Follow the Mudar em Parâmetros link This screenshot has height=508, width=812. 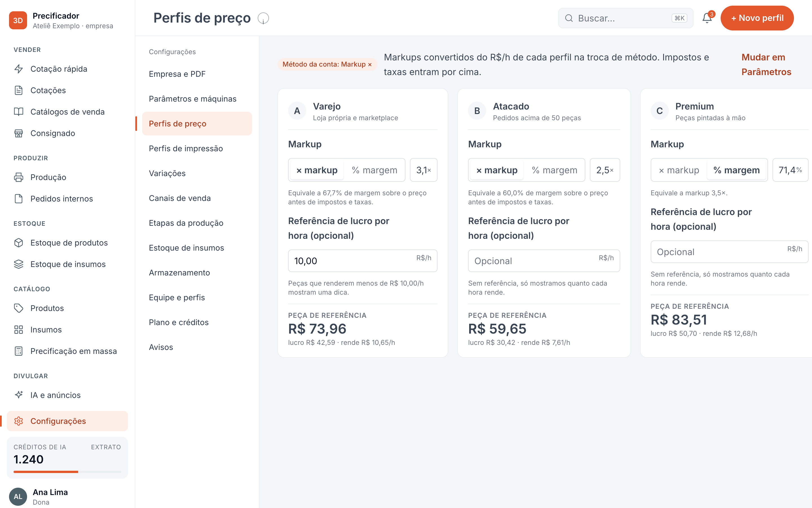click(766, 65)
